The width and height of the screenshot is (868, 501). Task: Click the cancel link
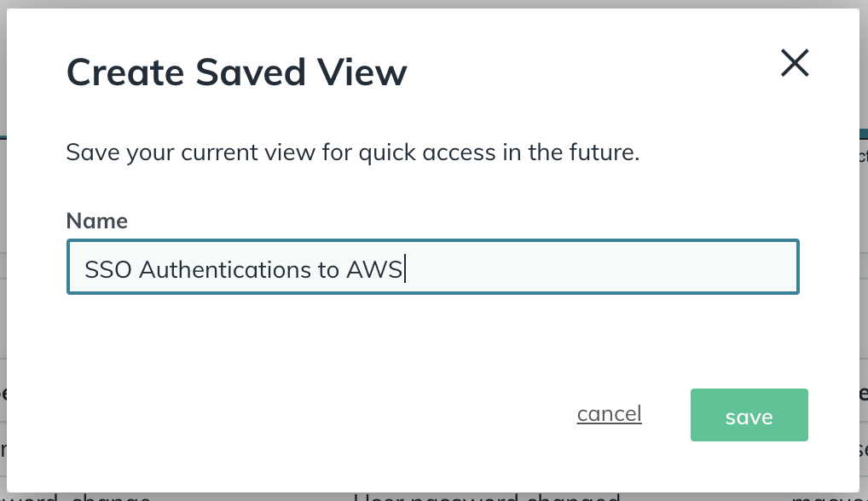click(x=609, y=414)
